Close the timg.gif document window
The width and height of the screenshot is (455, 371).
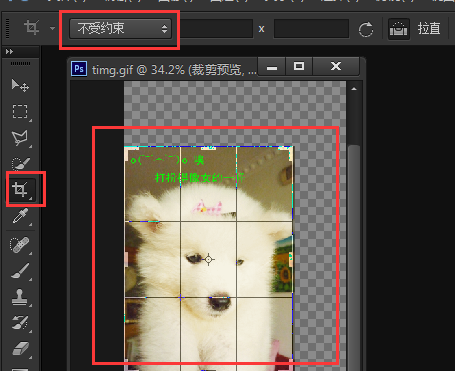336,66
